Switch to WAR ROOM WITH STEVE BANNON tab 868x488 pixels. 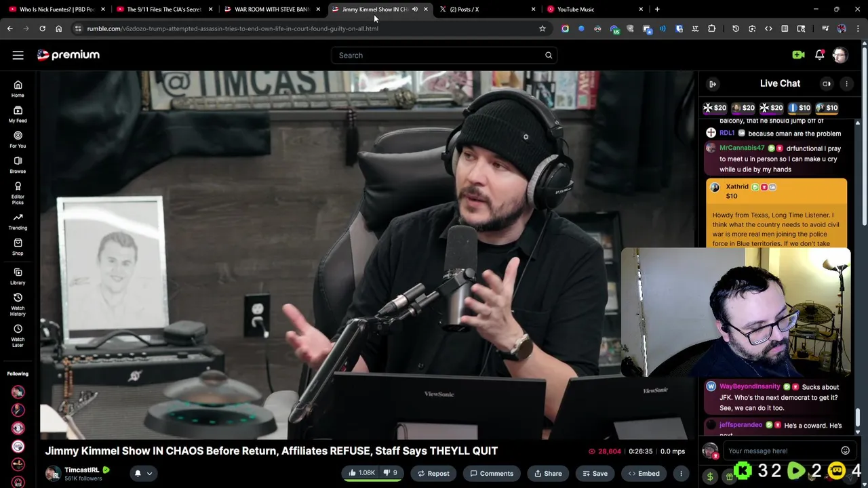pos(271,9)
